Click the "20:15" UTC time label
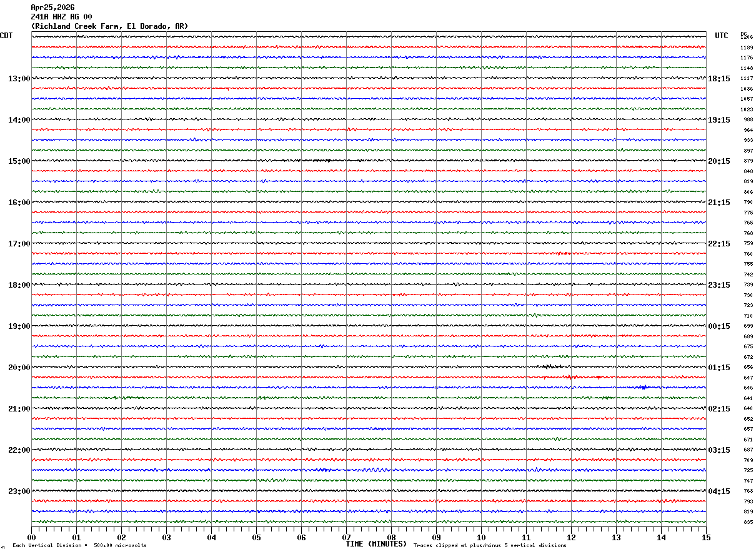The width and height of the screenshot is (756, 554). click(719, 161)
